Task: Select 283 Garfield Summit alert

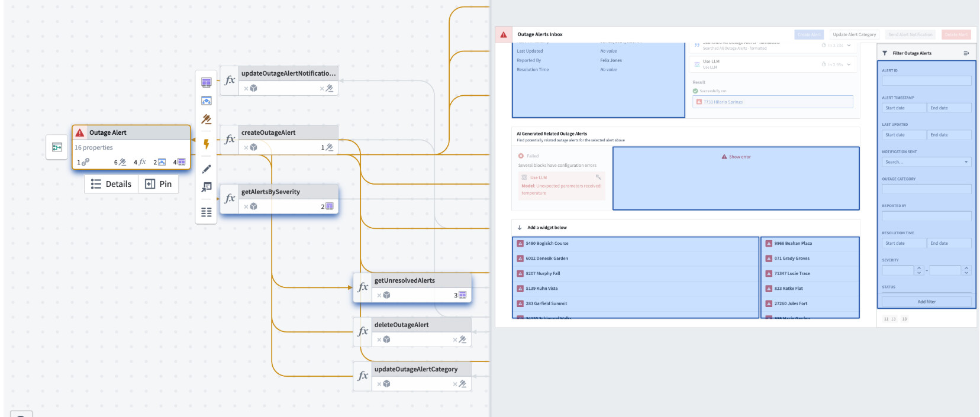Action: (635, 303)
